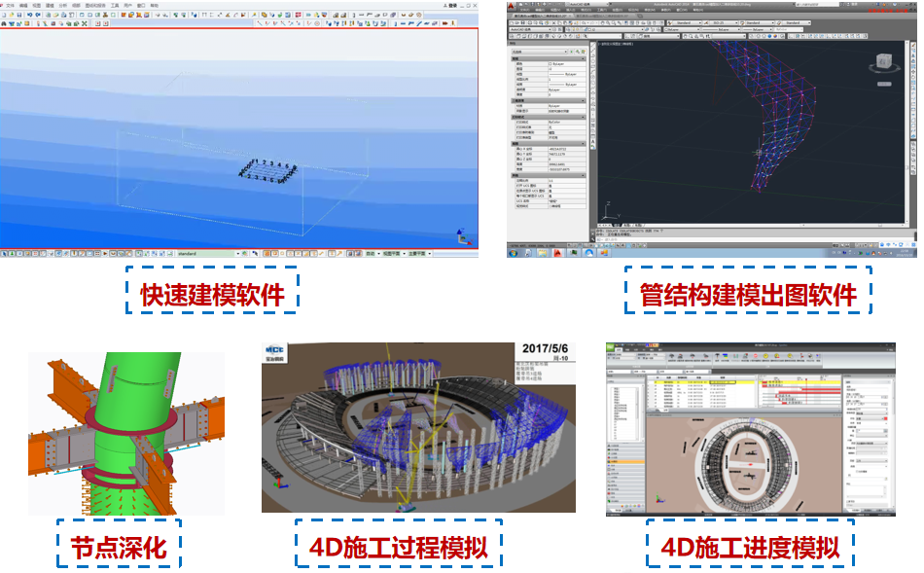Click the File Explorer folder taskbar icon

point(542,253)
